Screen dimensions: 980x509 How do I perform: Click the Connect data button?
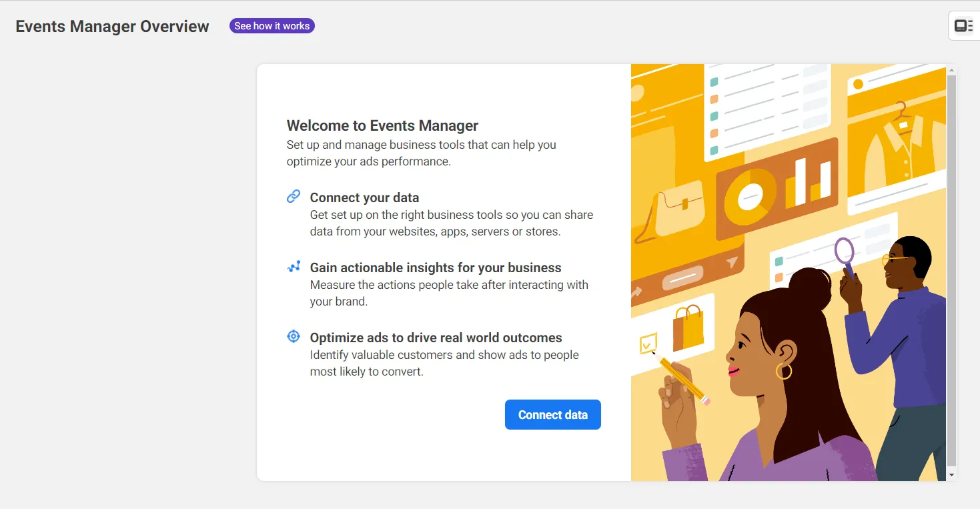pyautogui.click(x=552, y=414)
